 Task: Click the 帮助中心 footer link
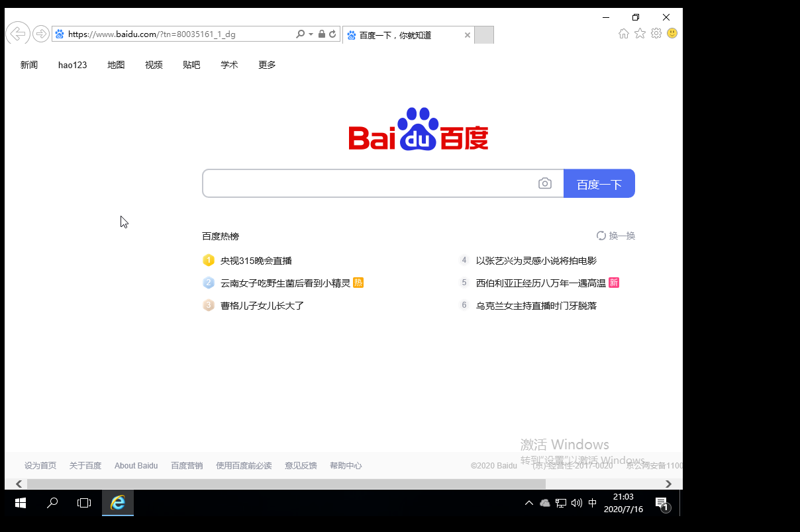(x=346, y=466)
